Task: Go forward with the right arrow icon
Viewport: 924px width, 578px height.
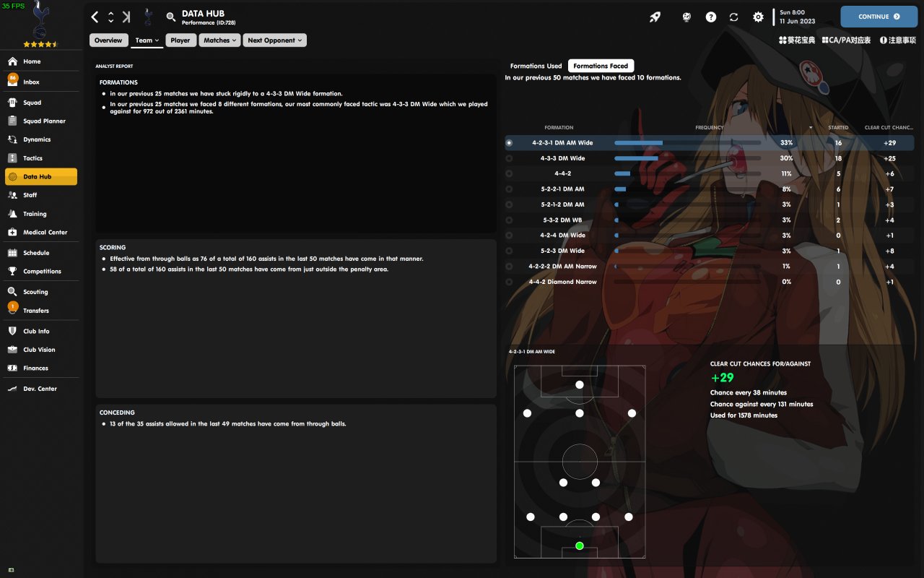Action: pyautogui.click(x=126, y=17)
